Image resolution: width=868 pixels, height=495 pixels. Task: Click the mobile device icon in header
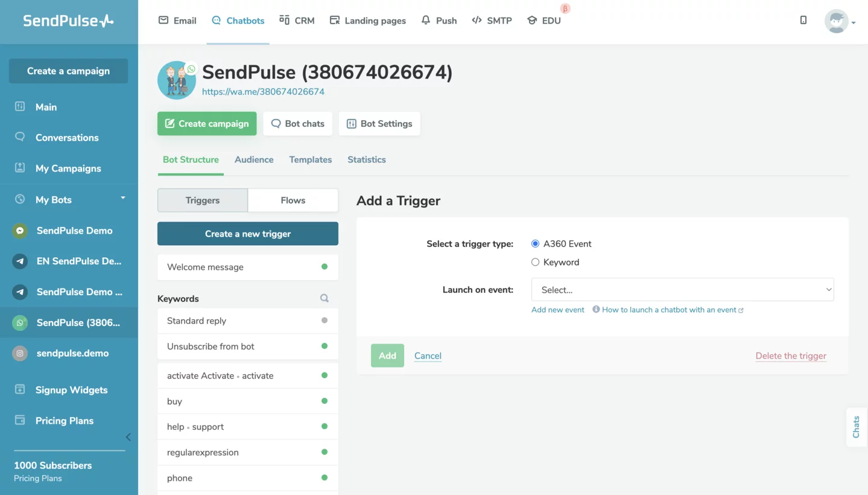click(x=803, y=21)
